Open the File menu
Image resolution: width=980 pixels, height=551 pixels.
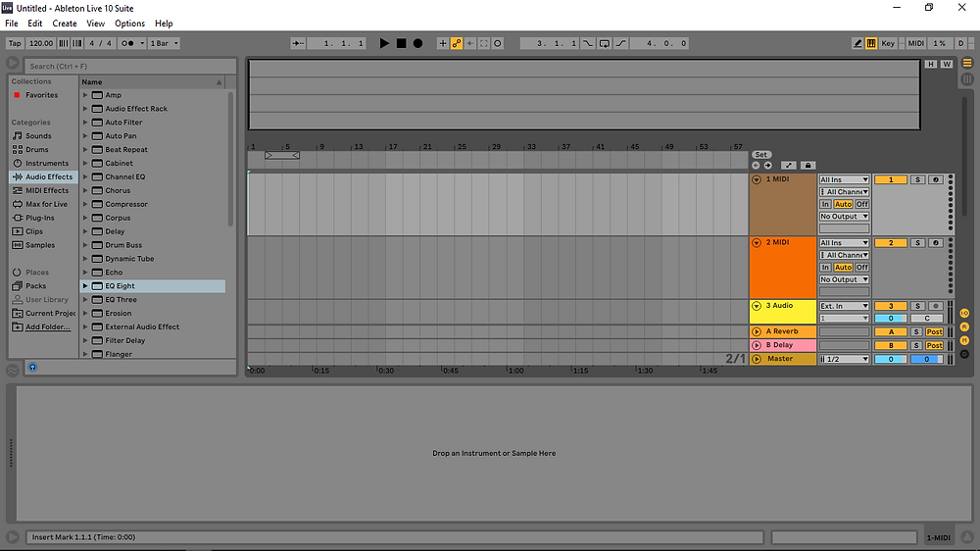11,24
